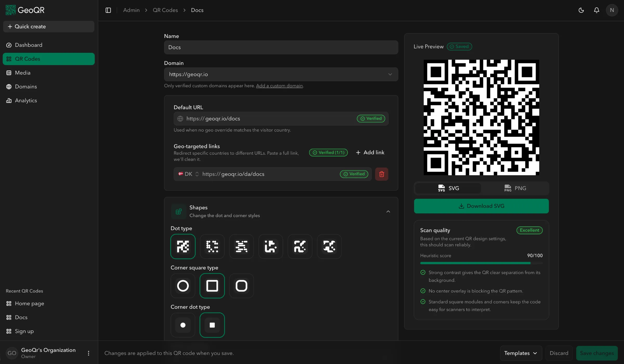The image size is (624, 364).
Task: Open organization options three-dot menu
Action: [x=88, y=353]
